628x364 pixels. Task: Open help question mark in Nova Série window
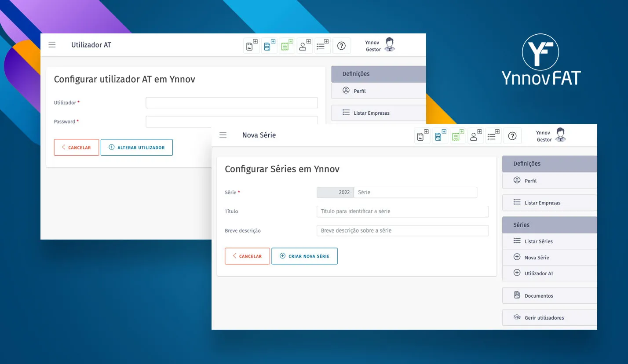click(512, 136)
